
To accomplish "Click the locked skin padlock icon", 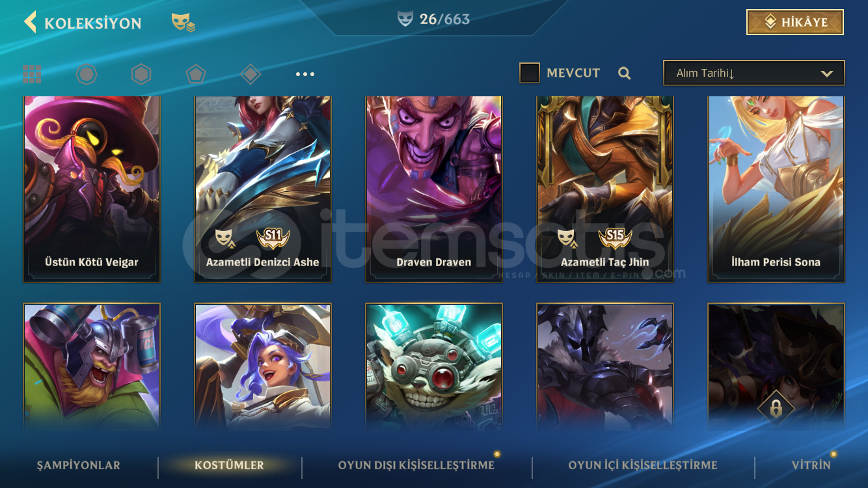I will [x=776, y=408].
